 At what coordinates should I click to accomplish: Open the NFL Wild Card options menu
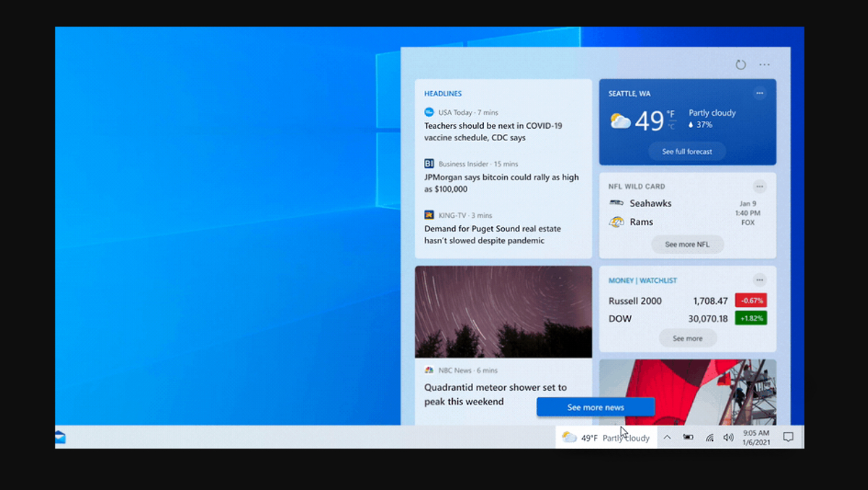tap(759, 186)
